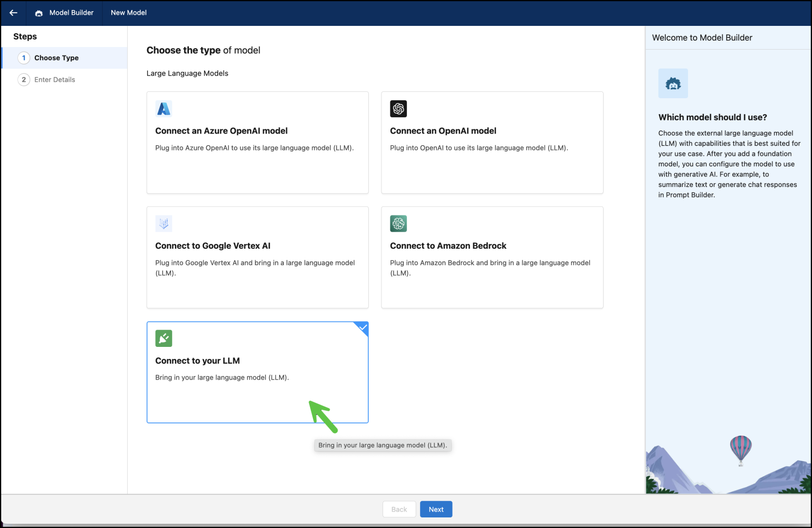Image resolution: width=812 pixels, height=528 pixels.
Task: Click the 'Choose the type of model' heading
Action: (x=203, y=50)
